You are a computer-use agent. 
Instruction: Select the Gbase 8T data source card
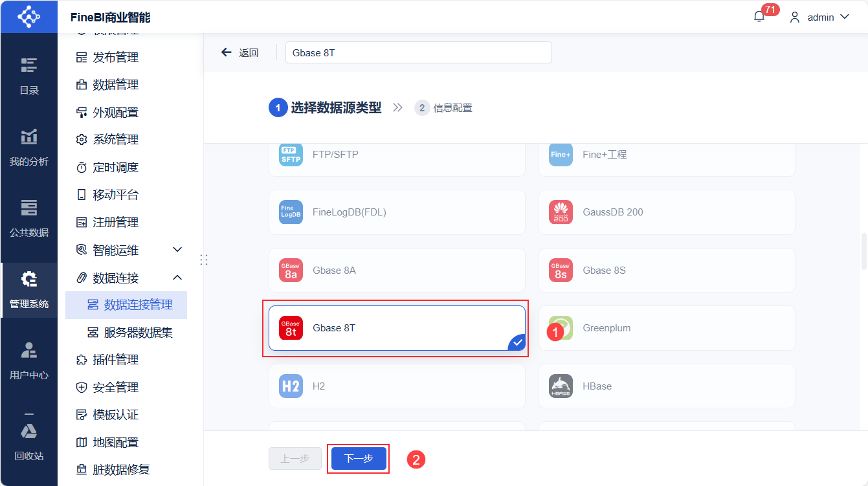tap(397, 328)
